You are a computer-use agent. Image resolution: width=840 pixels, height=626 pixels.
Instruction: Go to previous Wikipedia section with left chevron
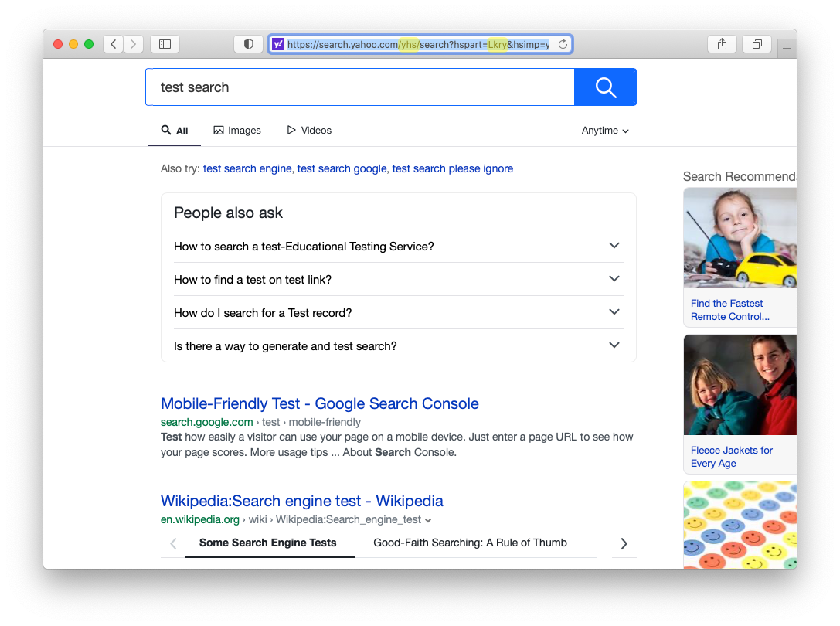coord(173,543)
